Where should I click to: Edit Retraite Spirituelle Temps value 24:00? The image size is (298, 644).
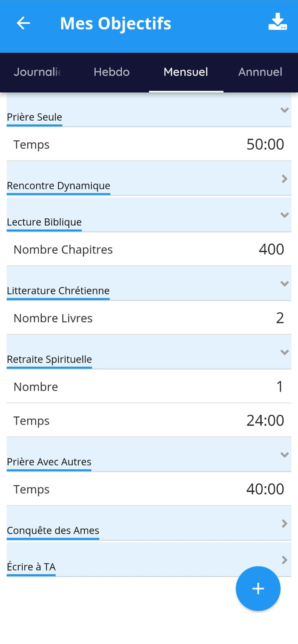[265, 421]
